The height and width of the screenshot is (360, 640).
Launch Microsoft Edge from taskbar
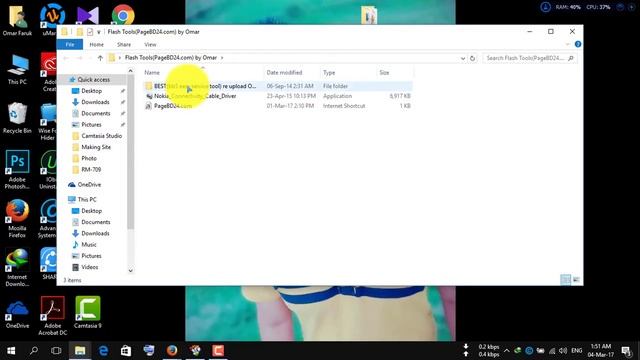coord(103,351)
